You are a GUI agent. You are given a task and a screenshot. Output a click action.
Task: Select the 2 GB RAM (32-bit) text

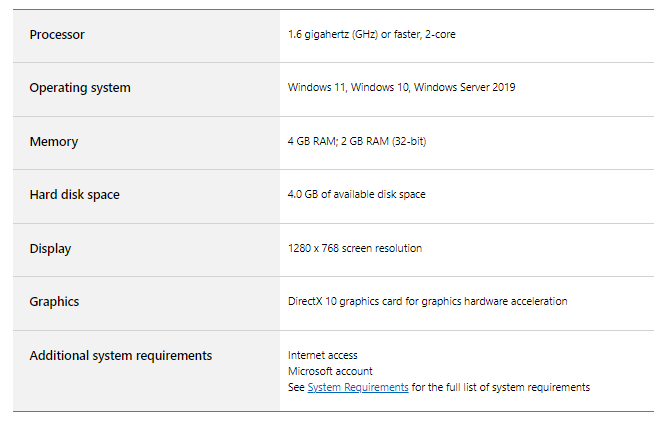(384, 141)
